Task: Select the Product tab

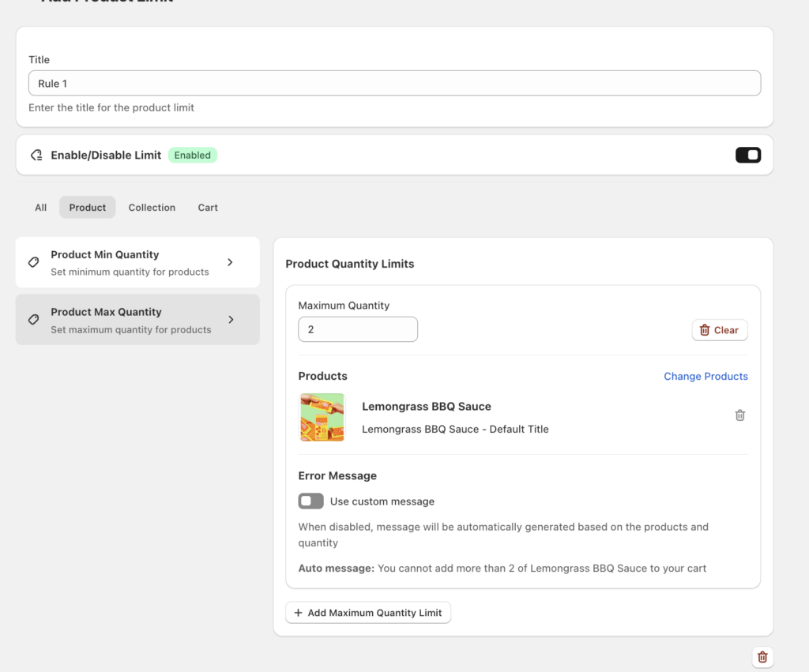Action: [x=88, y=208]
